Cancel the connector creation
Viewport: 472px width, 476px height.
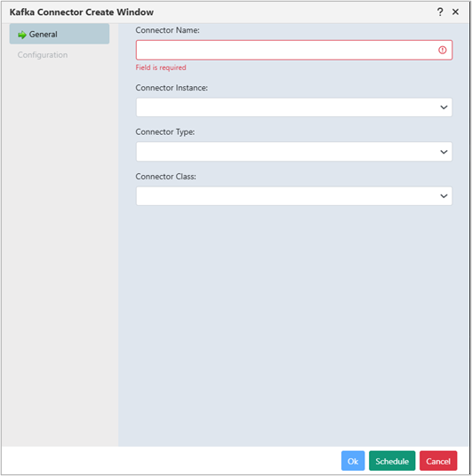tap(438, 461)
